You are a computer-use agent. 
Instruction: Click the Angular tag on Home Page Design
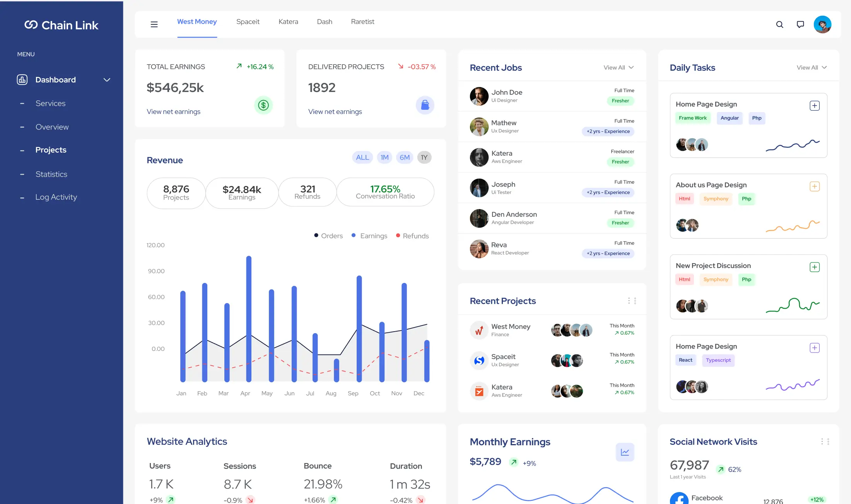coord(729,118)
